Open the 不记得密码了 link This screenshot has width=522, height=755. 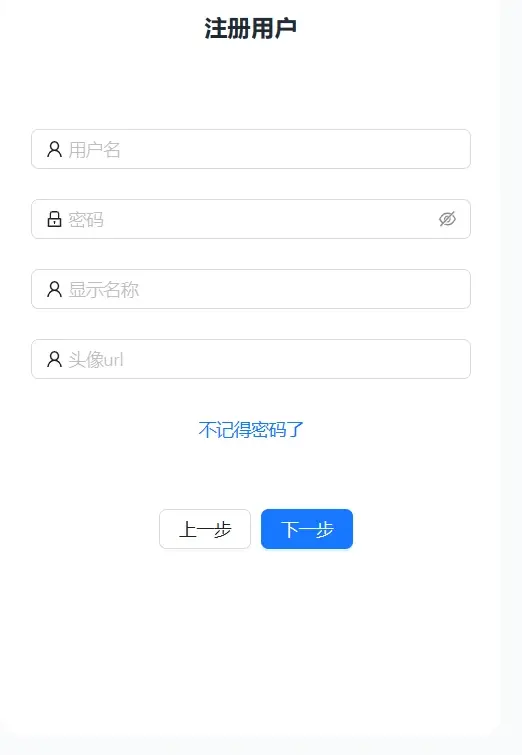[251, 430]
